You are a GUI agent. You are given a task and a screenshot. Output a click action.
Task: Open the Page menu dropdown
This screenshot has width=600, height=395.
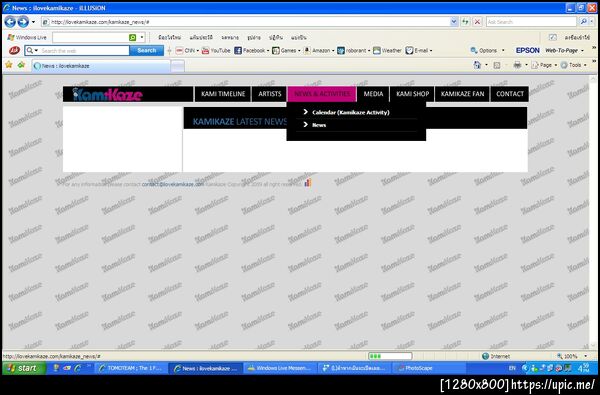click(545, 65)
